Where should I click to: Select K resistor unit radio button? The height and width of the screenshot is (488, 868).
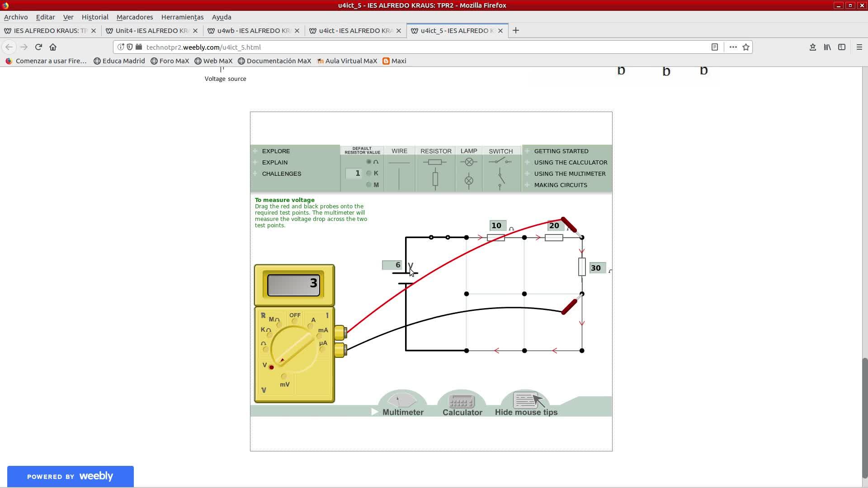coord(369,173)
